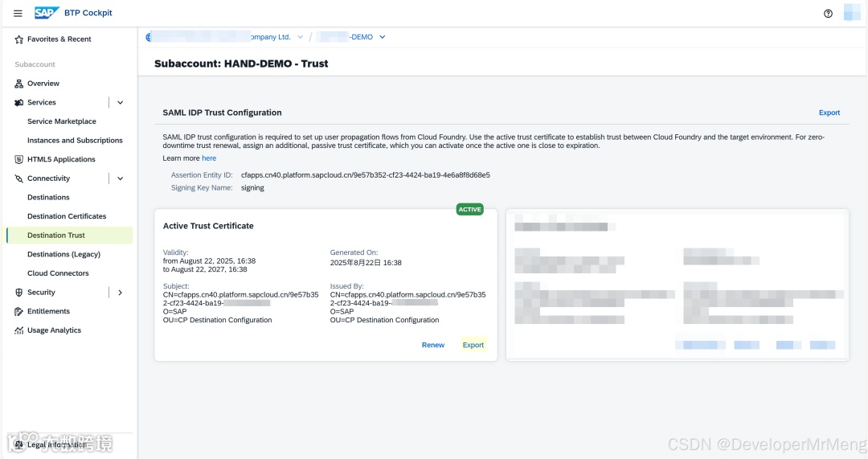Click Export on Active Trust Certificate

pos(473,345)
